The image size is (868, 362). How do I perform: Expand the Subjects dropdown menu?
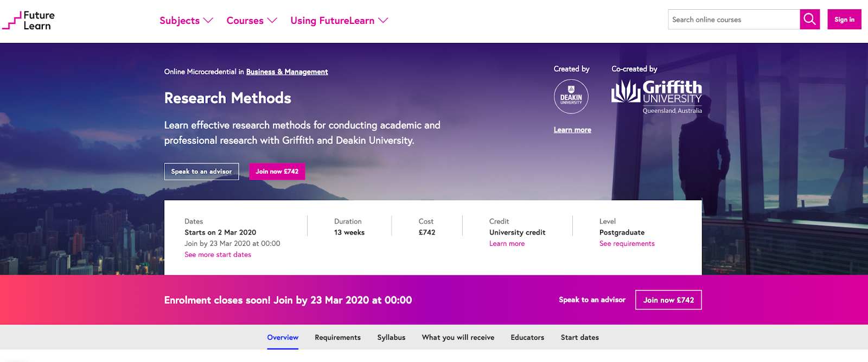coord(186,21)
